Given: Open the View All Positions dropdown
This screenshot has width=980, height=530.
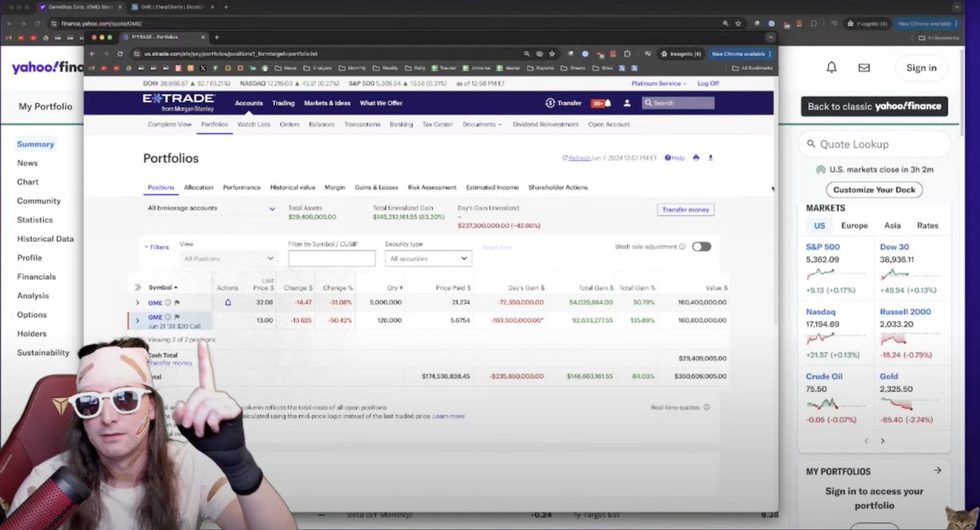Looking at the screenshot, I should coord(228,259).
